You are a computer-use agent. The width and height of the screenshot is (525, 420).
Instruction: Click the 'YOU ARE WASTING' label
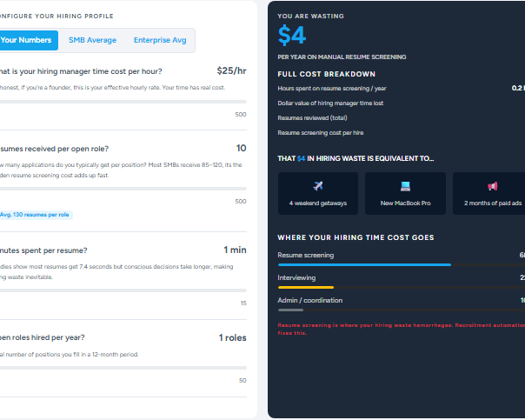pos(310,16)
